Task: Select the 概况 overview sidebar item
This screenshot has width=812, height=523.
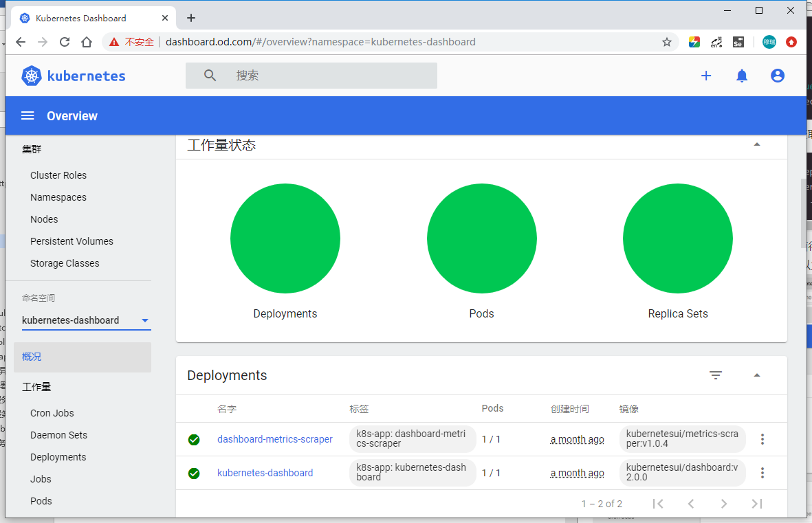Action: [83, 357]
